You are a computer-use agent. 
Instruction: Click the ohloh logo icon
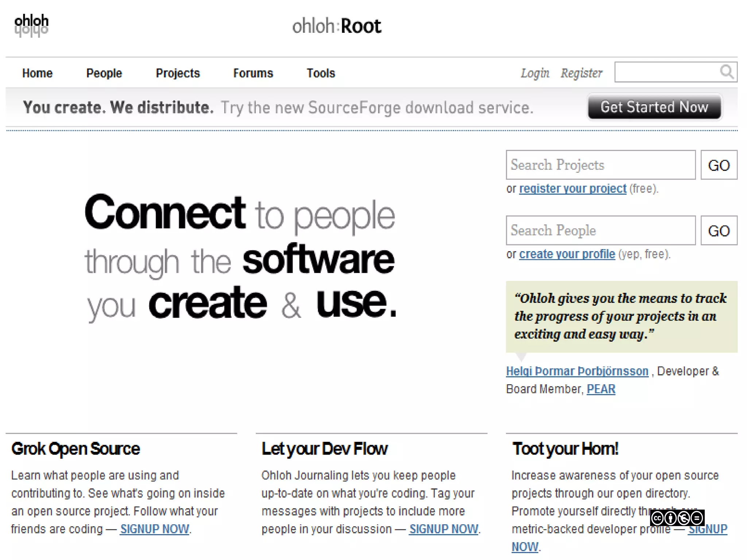[x=31, y=25]
